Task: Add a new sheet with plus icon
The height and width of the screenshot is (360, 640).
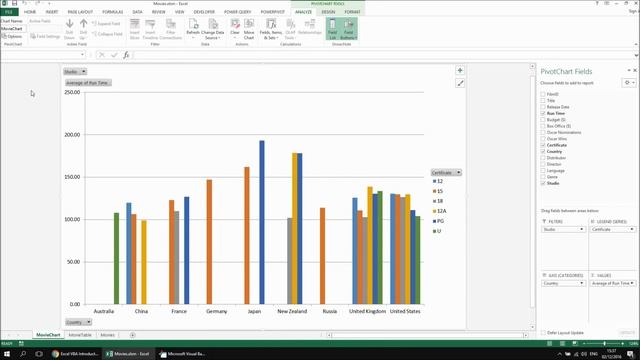Action: pos(133,335)
